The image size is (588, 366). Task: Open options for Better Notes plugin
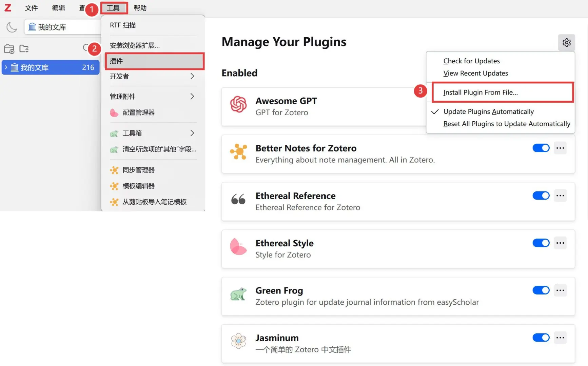point(560,148)
